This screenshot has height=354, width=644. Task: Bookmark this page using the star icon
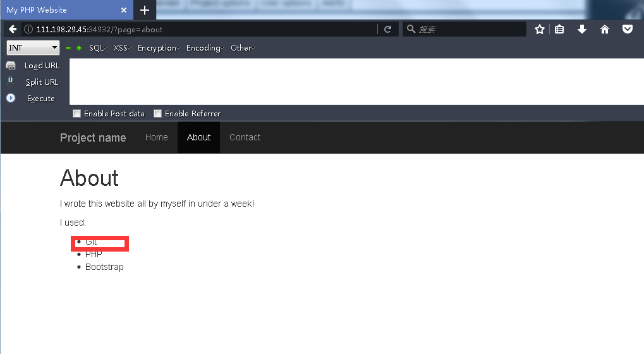(x=539, y=30)
